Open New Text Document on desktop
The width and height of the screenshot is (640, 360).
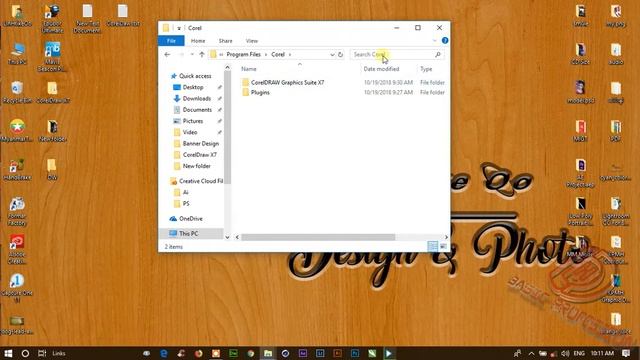(87, 18)
